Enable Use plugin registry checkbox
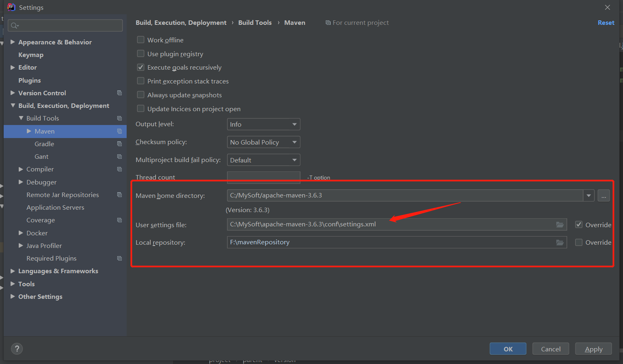Image resolution: width=623 pixels, height=364 pixels. pos(140,53)
